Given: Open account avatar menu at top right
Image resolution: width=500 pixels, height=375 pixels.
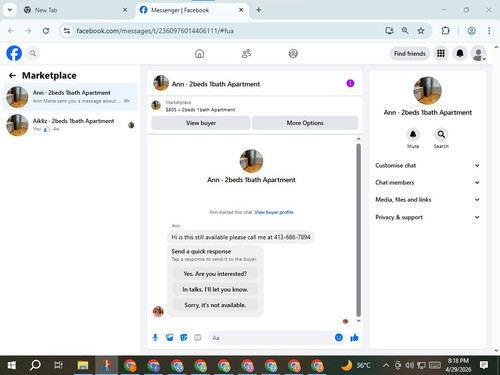Looking at the screenshot, I should point(479,53).
